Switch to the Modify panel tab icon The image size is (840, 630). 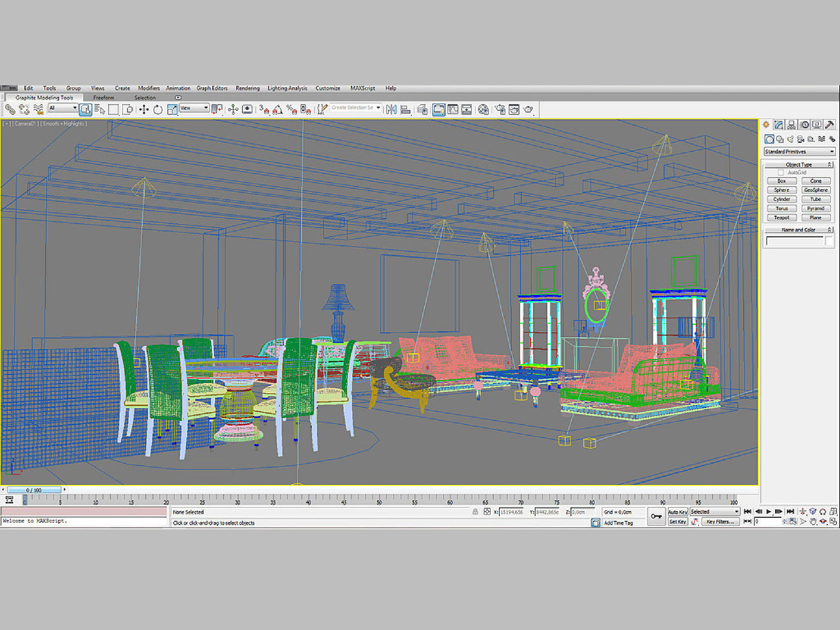point(779,125)
